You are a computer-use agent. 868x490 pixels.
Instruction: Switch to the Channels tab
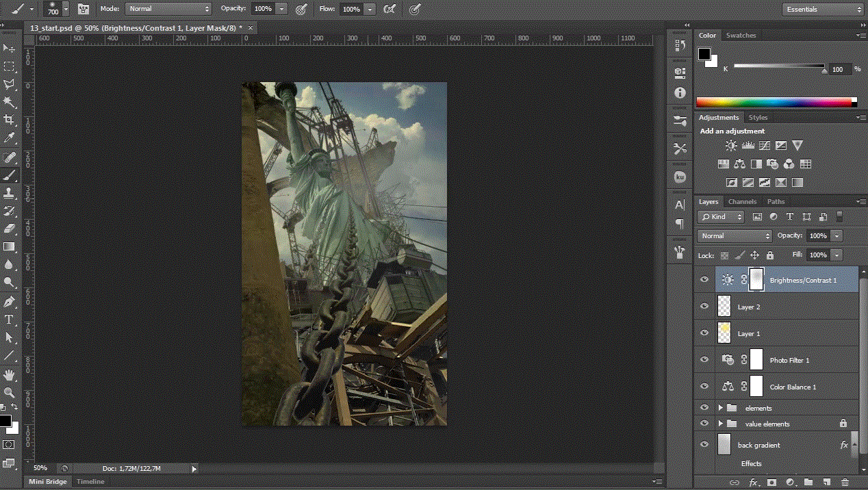tap(742, 201)
